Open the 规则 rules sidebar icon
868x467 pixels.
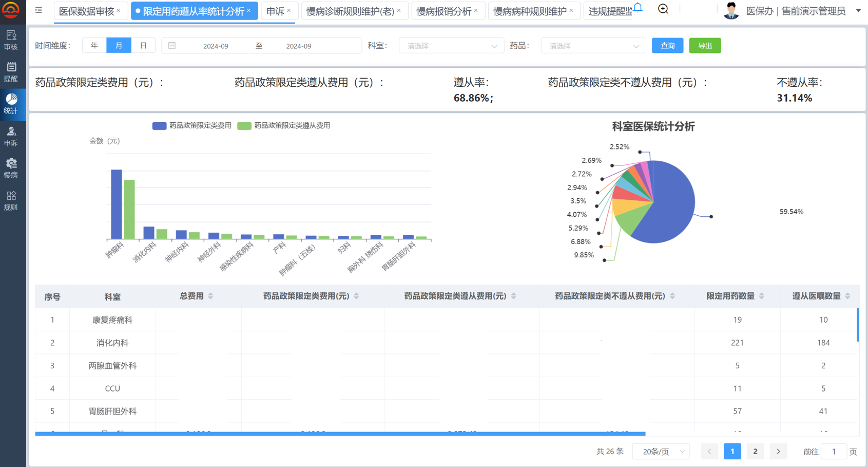(11, 201)
